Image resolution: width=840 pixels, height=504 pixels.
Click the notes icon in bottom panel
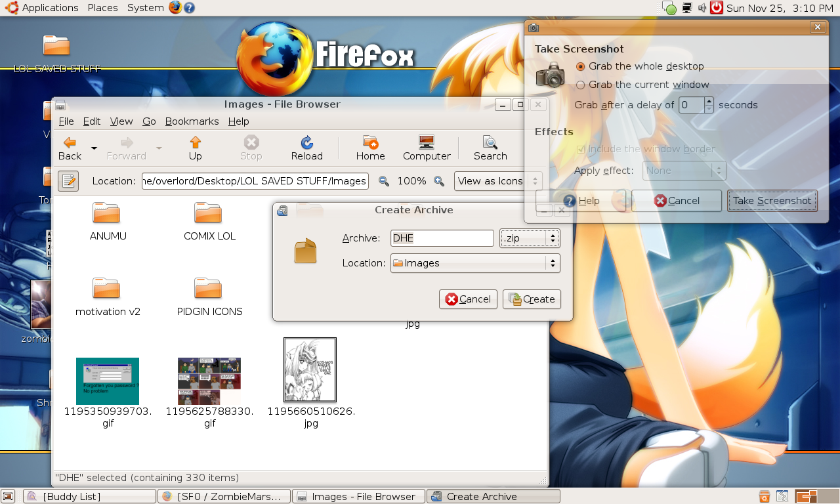(x=782, y=496)
